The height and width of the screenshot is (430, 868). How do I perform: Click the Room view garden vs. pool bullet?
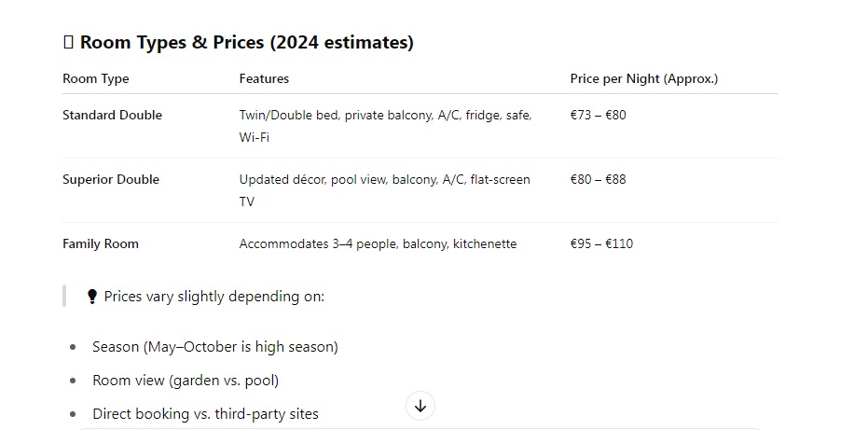[x=186, y=381]
